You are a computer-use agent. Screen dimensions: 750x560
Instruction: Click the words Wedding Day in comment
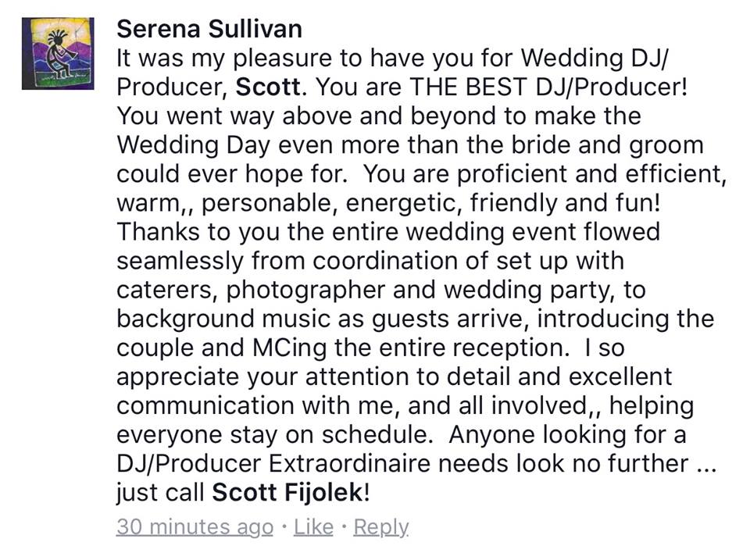click(193, 145)
